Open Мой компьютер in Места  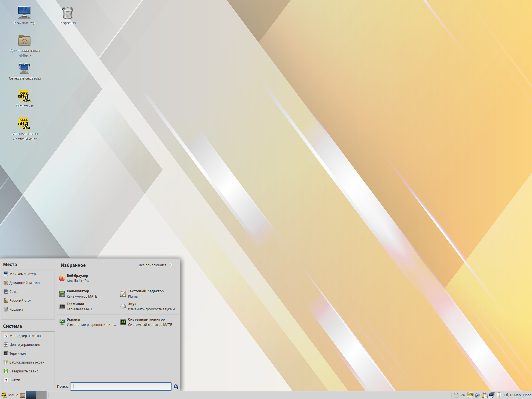pyautogui.click(x=28, y=274)
